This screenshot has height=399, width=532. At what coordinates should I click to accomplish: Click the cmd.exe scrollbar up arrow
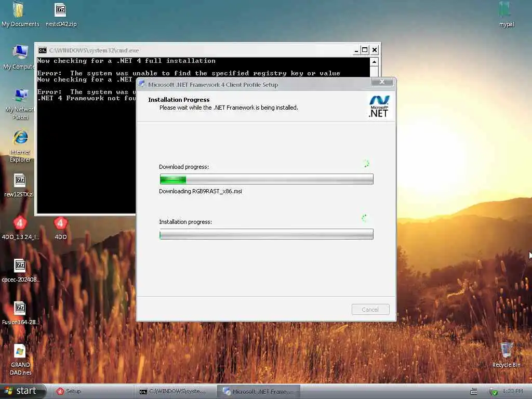tap(374, 62)
